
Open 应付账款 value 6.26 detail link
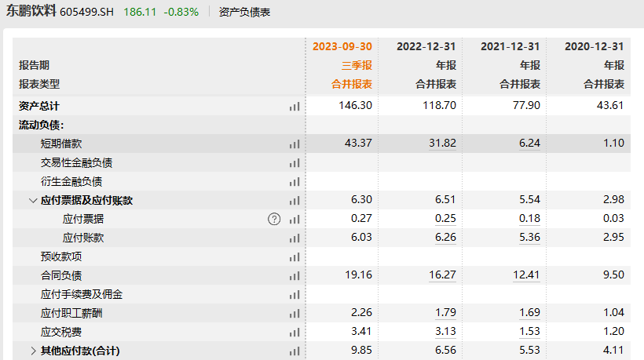(445, 238)
